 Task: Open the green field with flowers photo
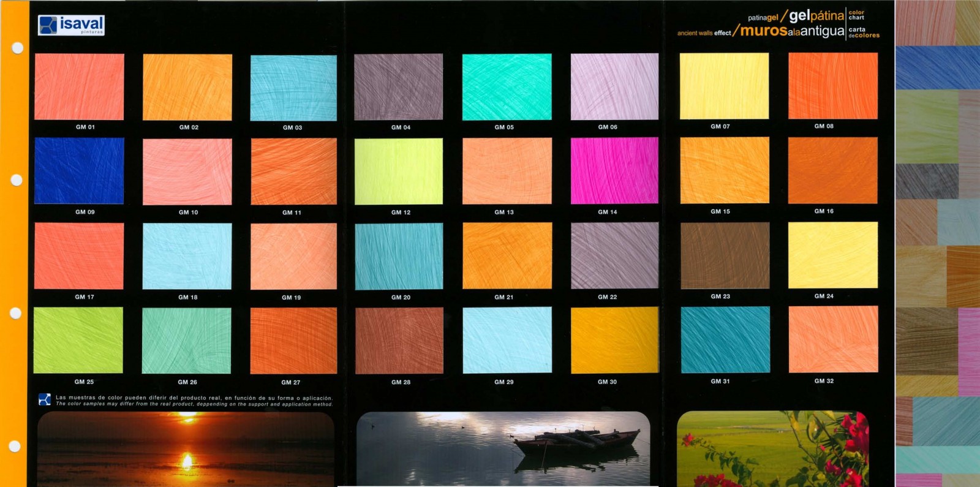tap(773, 449)
